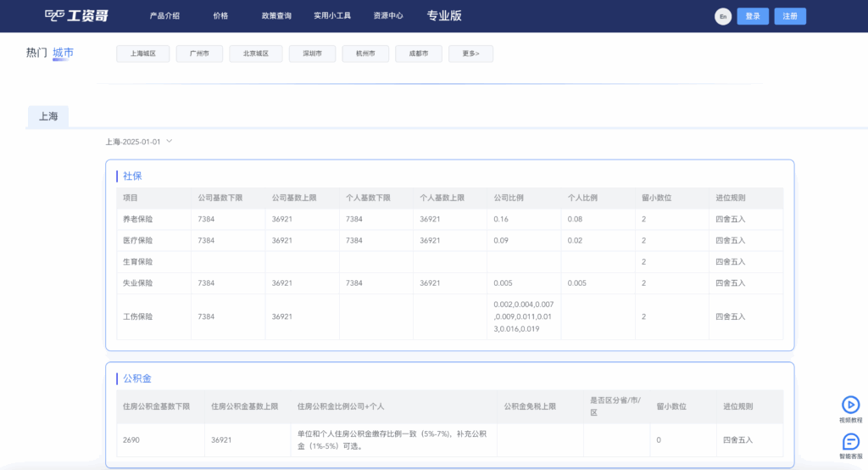868x470 pixels.
Task: Click the 2690 housing fund base value
Action: (131, 440)
